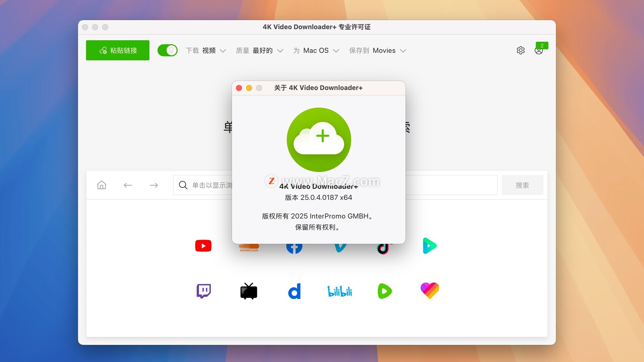Close the About 4K Video Downloader+ dialog
Viewport: 644px width, 362px height.
click(239, 88)
